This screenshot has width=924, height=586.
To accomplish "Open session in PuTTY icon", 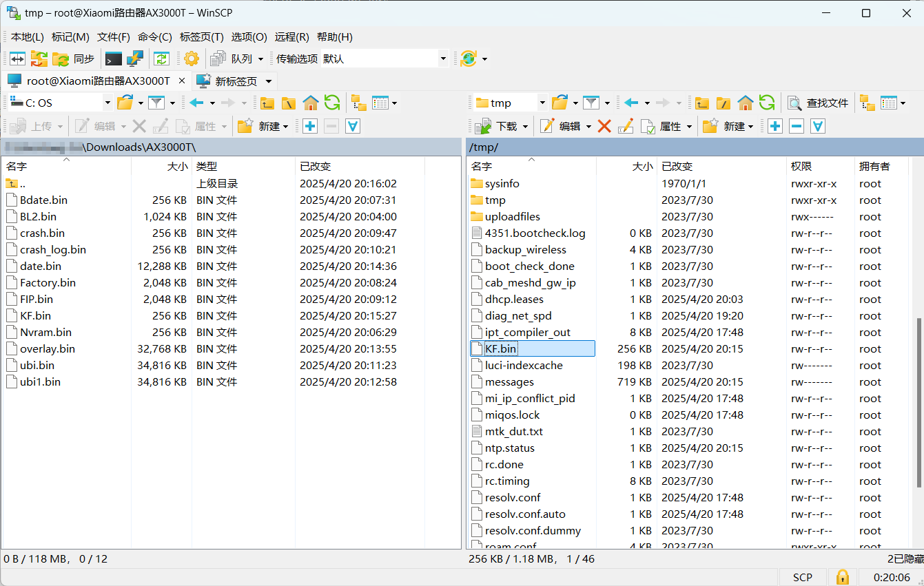I will click(x=134, y=59).
